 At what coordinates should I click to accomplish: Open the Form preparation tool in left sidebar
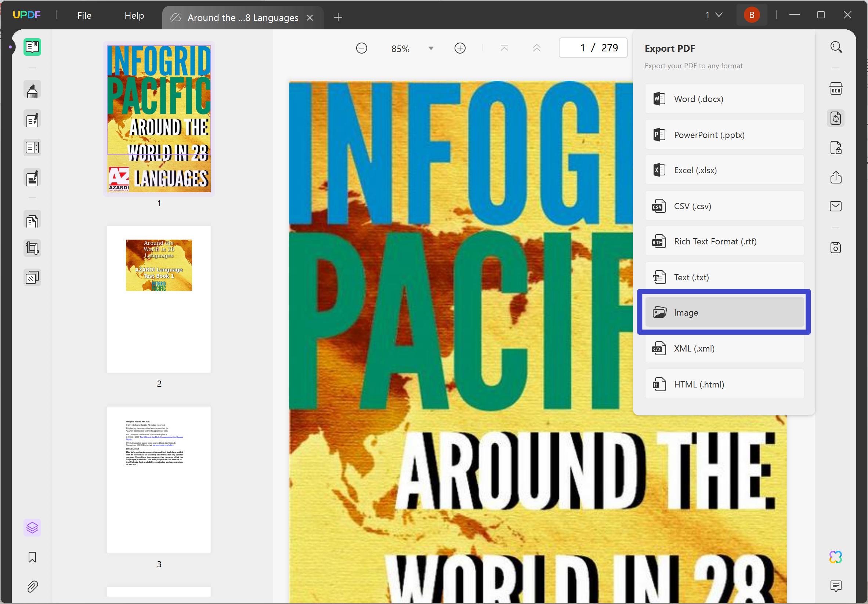[x=32, y=148]
